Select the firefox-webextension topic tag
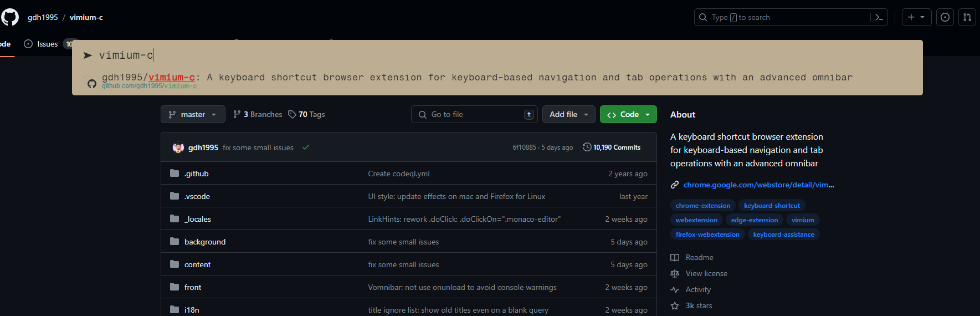This screenshot has width=980, height=316. (x=707, y=235)
